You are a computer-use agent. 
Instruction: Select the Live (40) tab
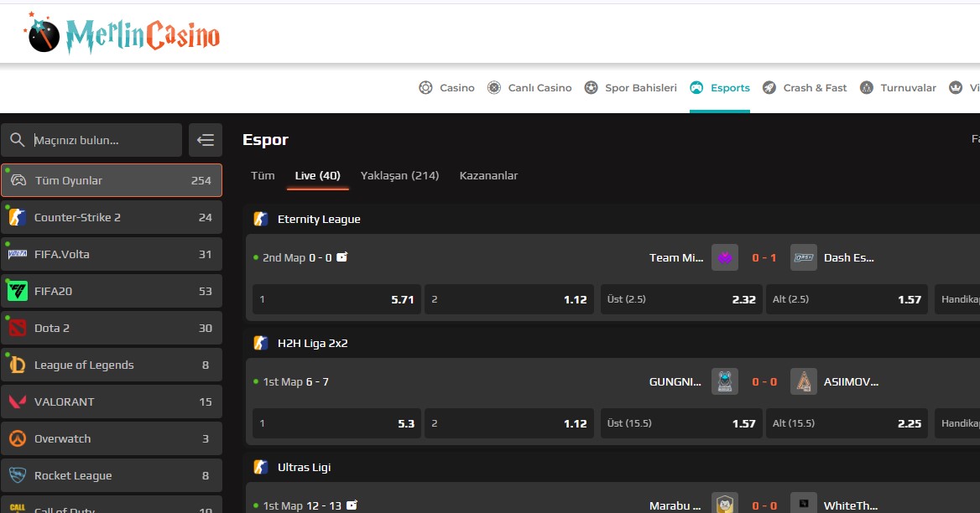coord(317,175)
